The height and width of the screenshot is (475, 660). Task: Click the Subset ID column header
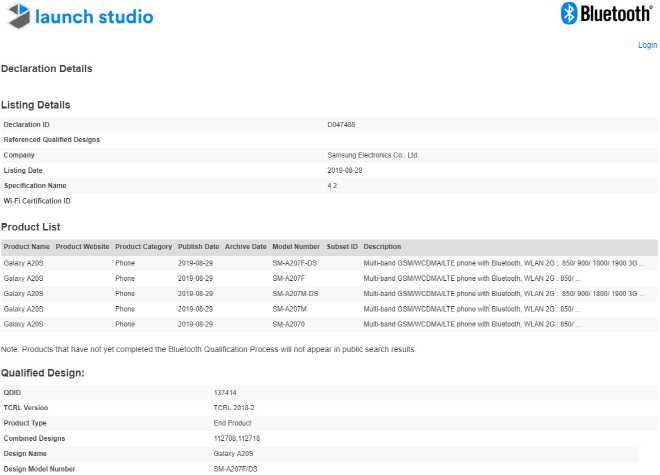pos(342,247)
